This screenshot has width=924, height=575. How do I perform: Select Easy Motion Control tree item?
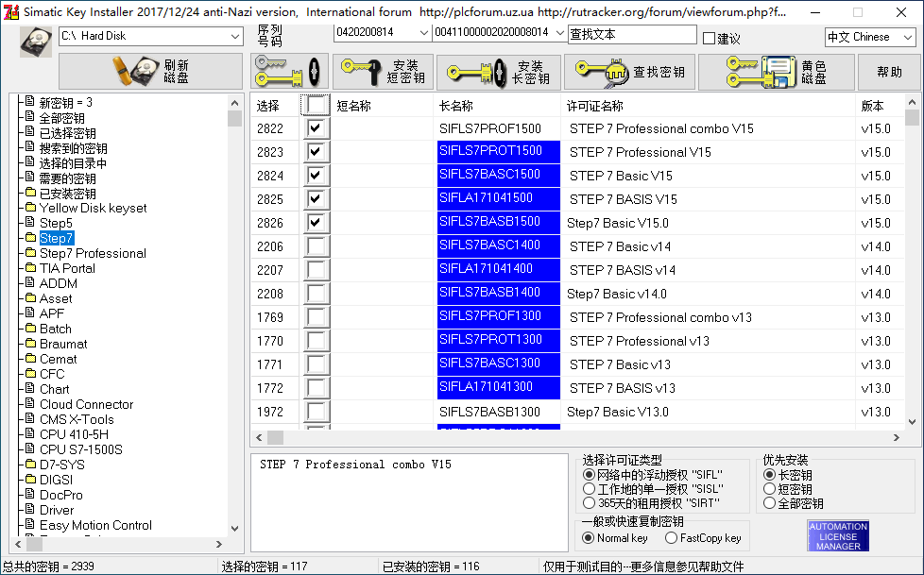[95, 526]
